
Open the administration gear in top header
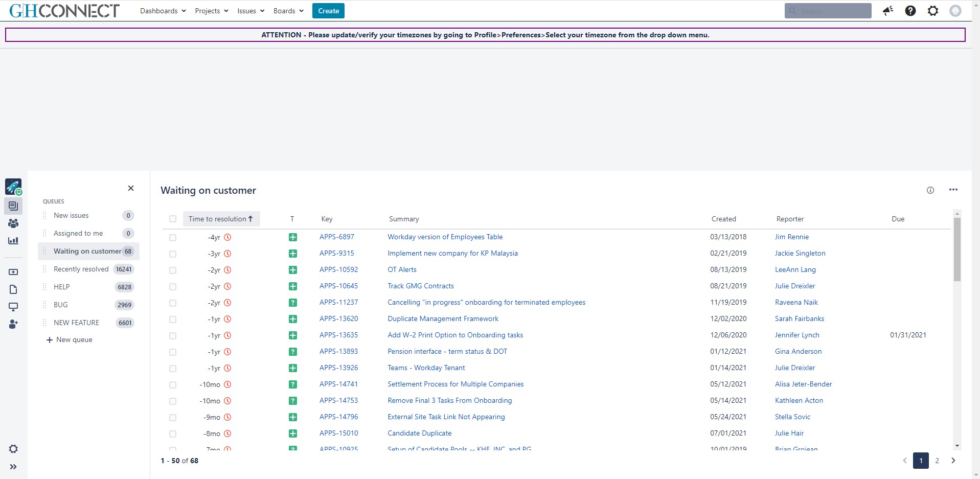click(933, 11)
